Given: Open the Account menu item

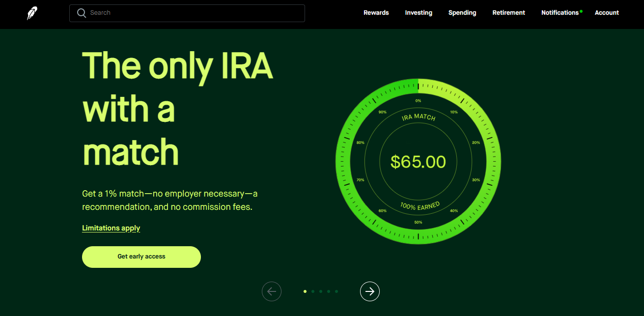Looking at the screenshot, I should (x=607, y=13).
